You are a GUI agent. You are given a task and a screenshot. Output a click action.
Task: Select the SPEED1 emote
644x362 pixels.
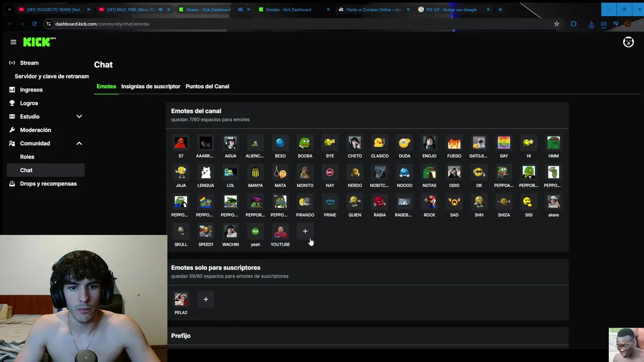(x=206, y=232)
